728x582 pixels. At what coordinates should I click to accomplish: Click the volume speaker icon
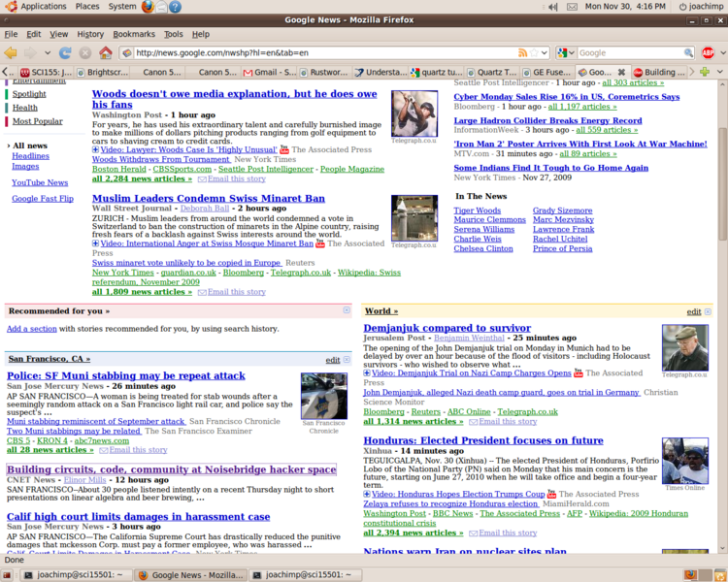553,7
